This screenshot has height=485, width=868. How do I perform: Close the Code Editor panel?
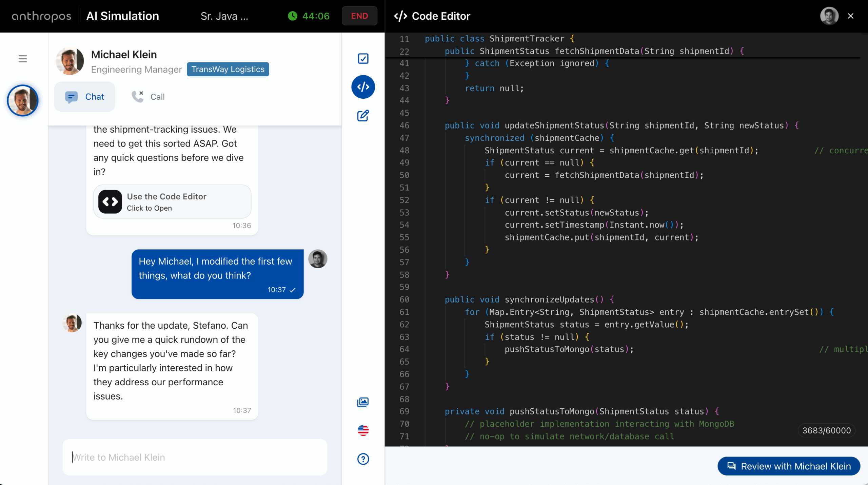850,16
